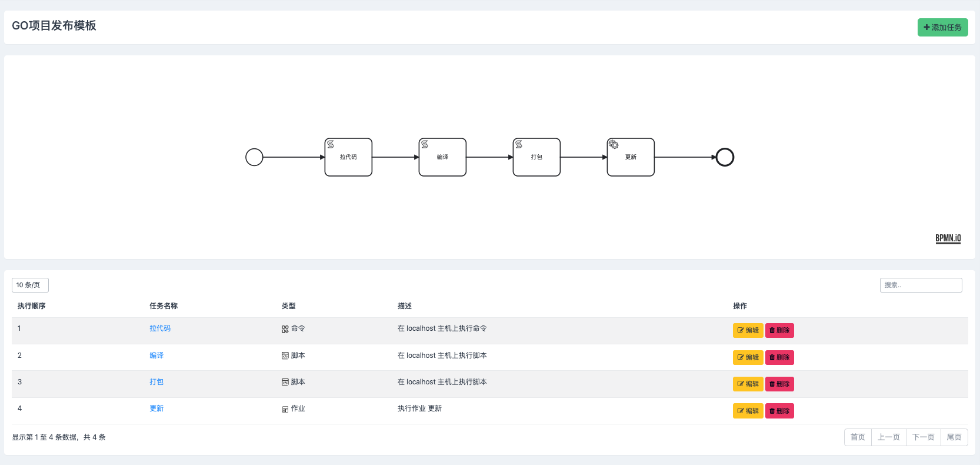Open the 编译 task link

(x=156, y=356)
